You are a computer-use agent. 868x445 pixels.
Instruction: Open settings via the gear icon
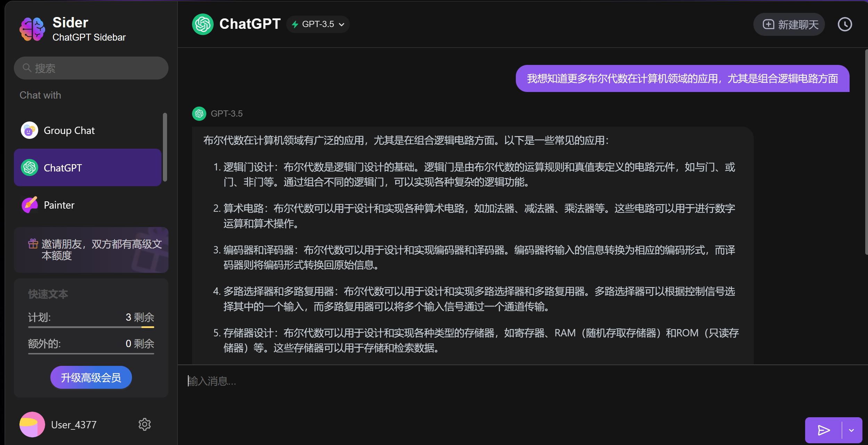coord(144,424)
